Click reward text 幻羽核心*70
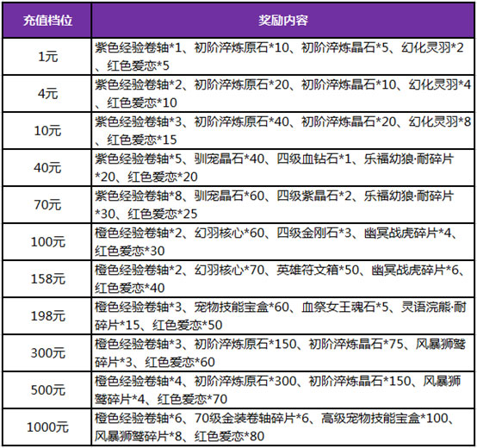 (229, 270)
